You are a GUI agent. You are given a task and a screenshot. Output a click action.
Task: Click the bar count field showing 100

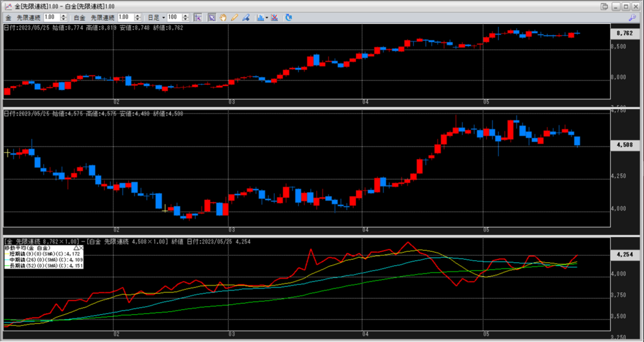pyautogui.click(x=174, y=17)
